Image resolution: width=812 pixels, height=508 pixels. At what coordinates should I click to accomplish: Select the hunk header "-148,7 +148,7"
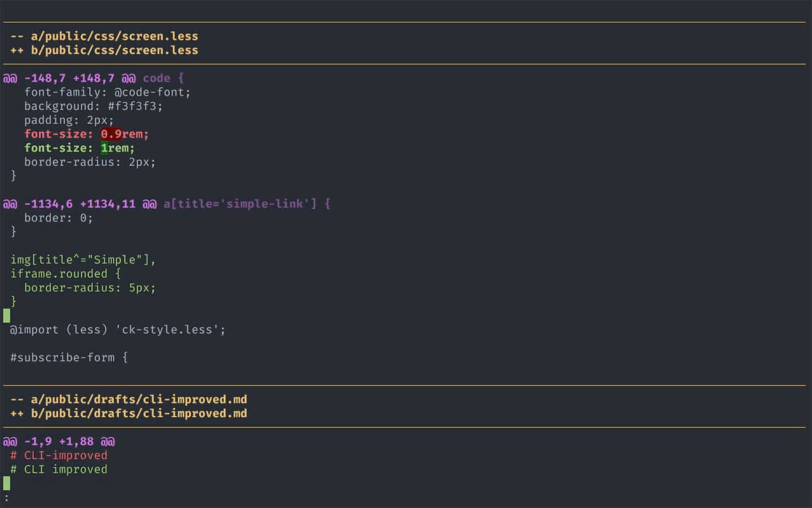point(70,78)
